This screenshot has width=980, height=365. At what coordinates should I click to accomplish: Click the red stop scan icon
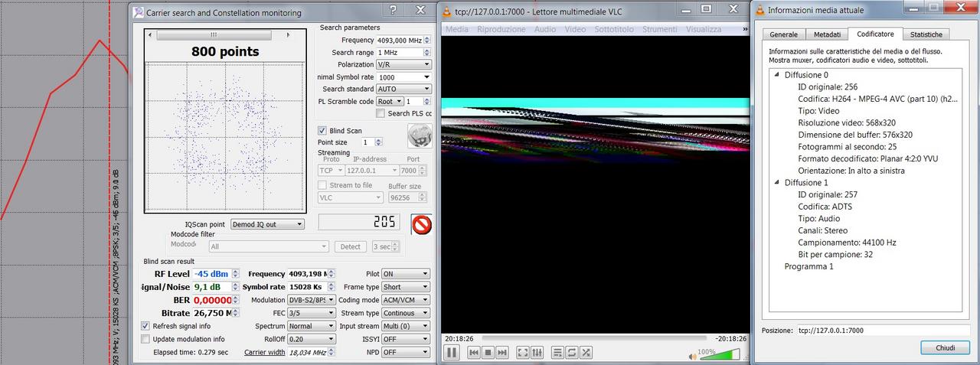(x=422, y=224)
